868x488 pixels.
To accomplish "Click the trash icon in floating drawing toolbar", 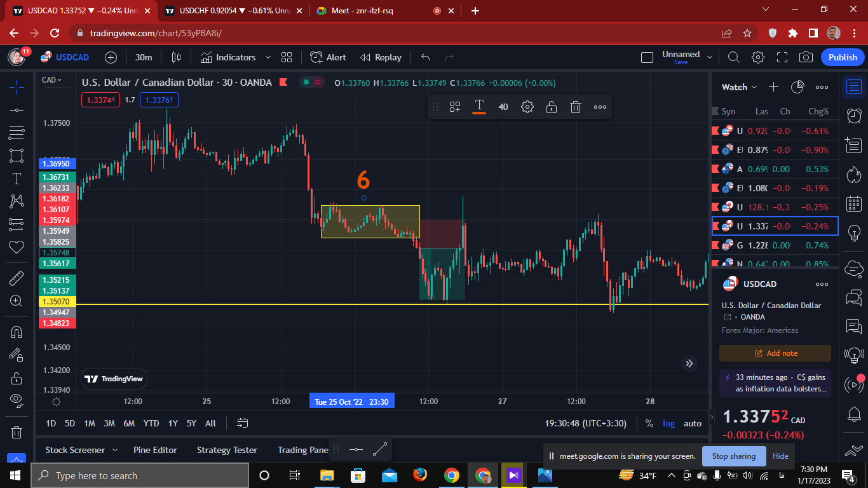I will coord(576,107).
